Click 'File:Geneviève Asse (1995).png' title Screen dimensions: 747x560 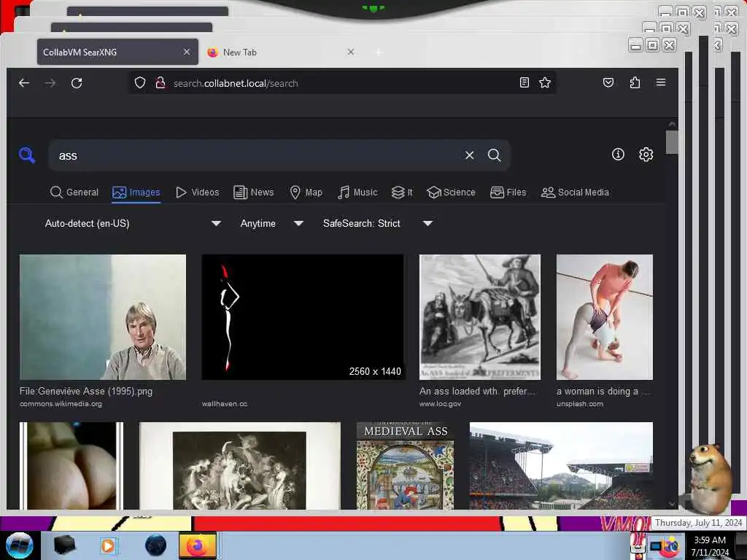(x=86, y=391)
